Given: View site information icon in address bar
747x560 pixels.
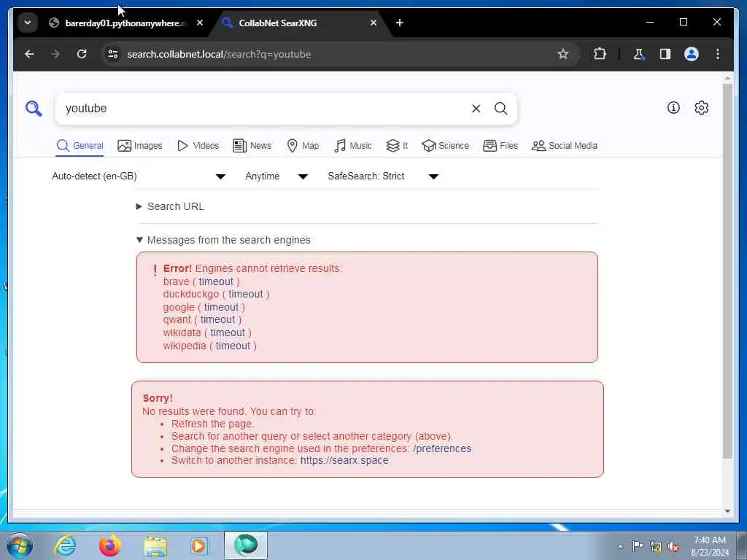Looking at the screenshot, I should pyautogui.click(x=113, y=54).
